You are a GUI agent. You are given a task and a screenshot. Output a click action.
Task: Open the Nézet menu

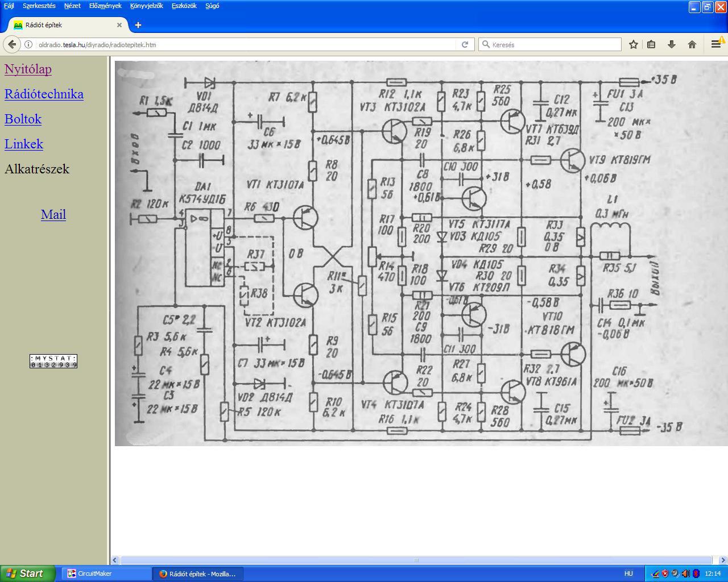(72, 6)
